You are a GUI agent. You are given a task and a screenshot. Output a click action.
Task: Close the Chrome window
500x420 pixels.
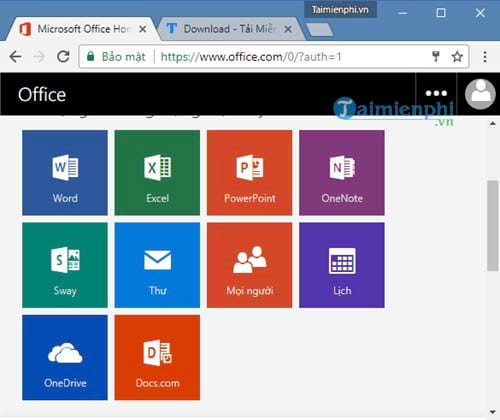[x=480, y=13]
